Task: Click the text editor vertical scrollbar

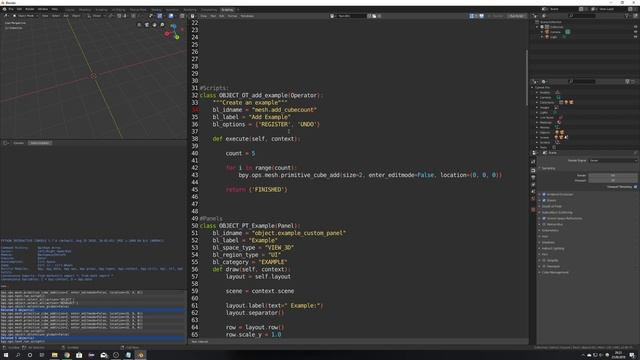Action: pyautogui.click(x=527, y=78)
